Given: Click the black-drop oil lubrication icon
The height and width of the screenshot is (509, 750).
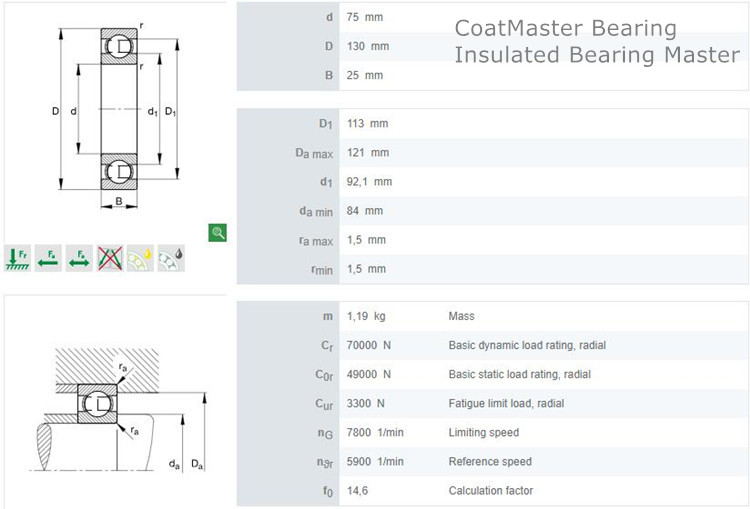Looking at the screenshot, I should (x=171, y=258).
